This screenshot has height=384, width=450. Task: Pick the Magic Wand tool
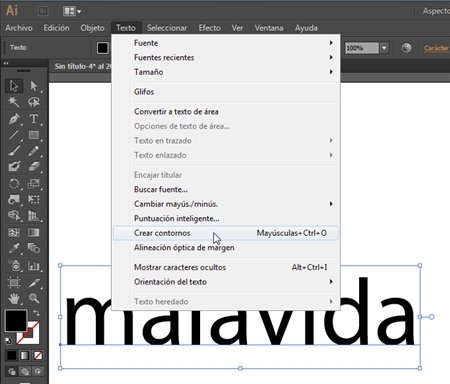(14, 102)
